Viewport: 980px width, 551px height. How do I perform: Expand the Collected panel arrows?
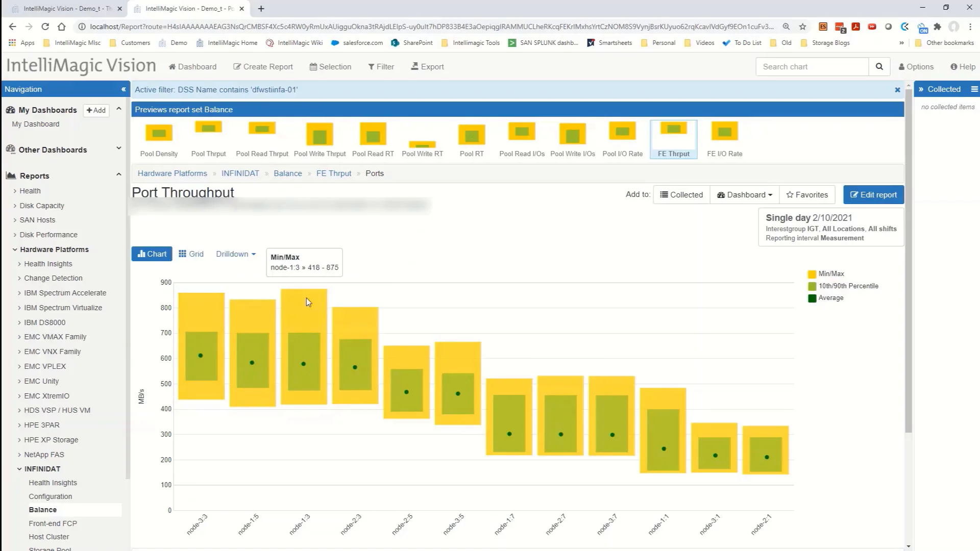pos(921,89)
